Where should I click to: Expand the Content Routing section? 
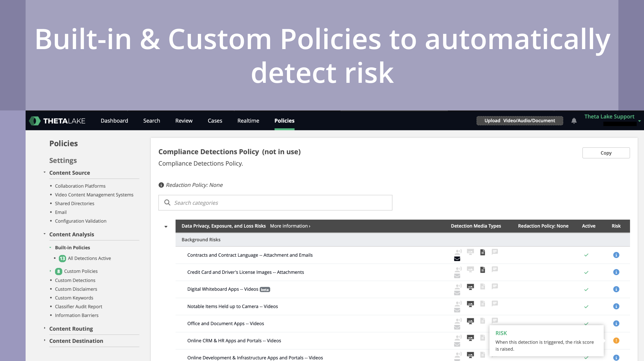[71, 329]
